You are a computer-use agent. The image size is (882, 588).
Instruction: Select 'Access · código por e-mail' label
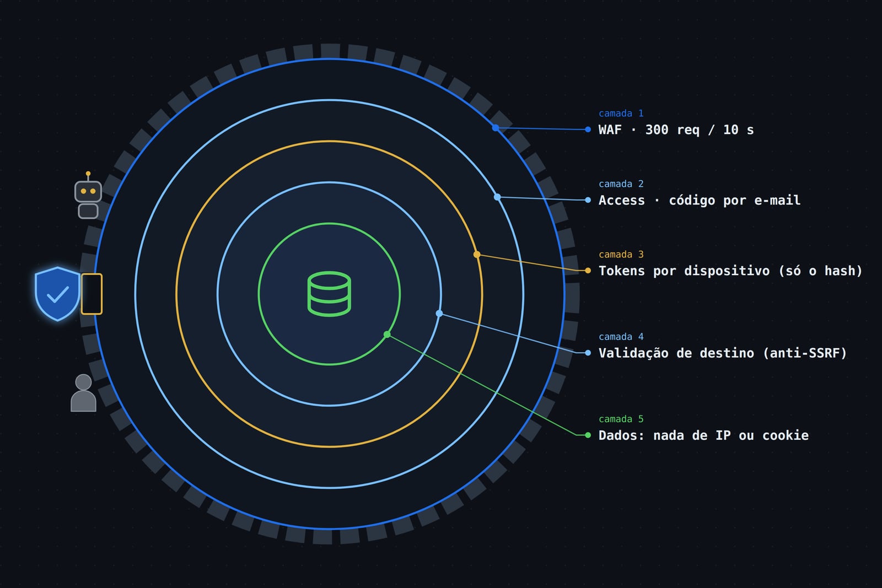[x=700, y=201]
